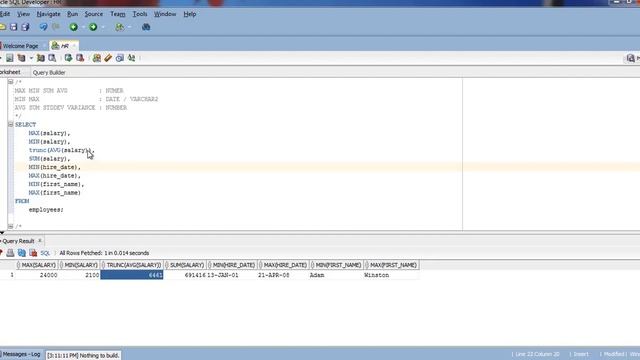Click the MIN(SALARY) column header

click(80, 265)
